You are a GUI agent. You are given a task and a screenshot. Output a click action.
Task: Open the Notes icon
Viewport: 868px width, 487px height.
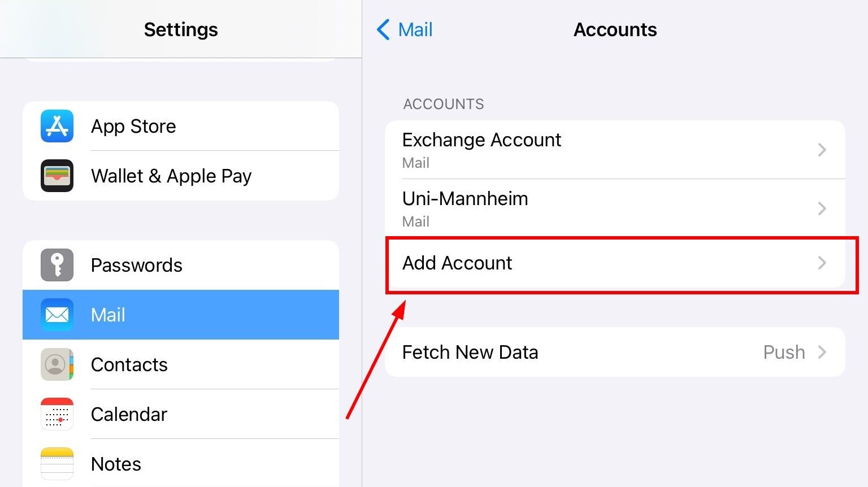(57, 464)
